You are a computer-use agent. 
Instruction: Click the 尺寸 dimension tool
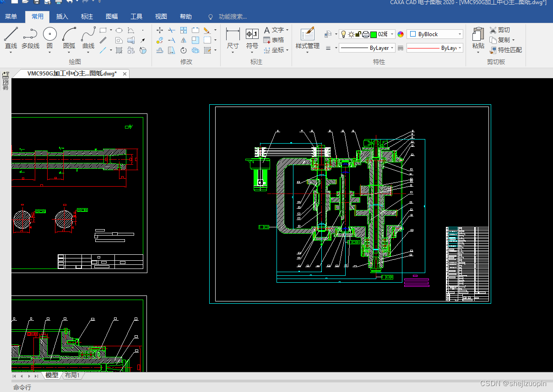(233, 38)
